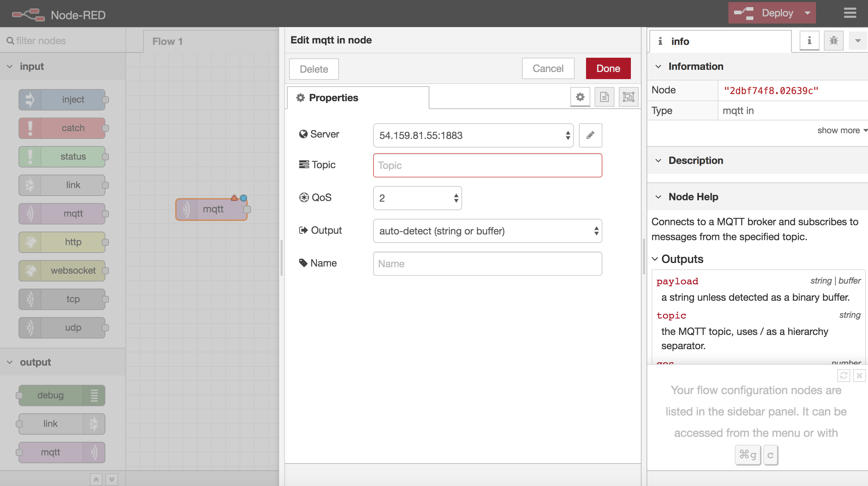
Task: Select the output mqtt node in palette
Action: click(62, 452)
